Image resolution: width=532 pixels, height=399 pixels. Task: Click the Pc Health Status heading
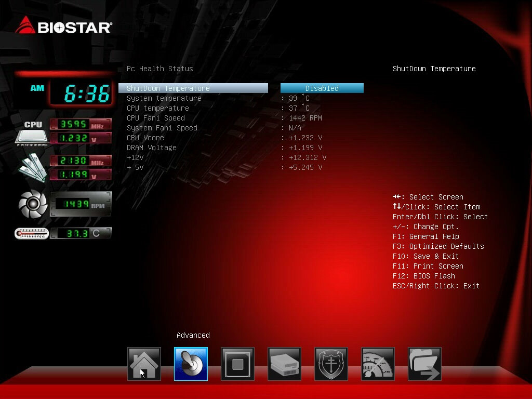click(x=159, y=69)
